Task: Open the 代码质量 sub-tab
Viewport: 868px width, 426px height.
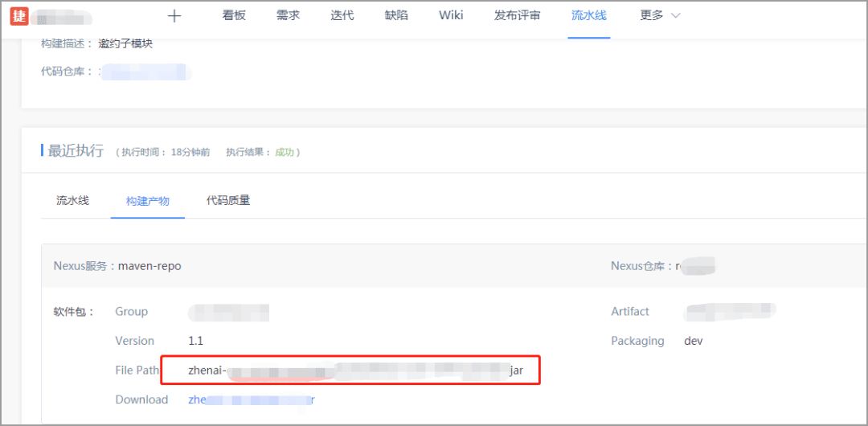Action: tap(228, 200)
